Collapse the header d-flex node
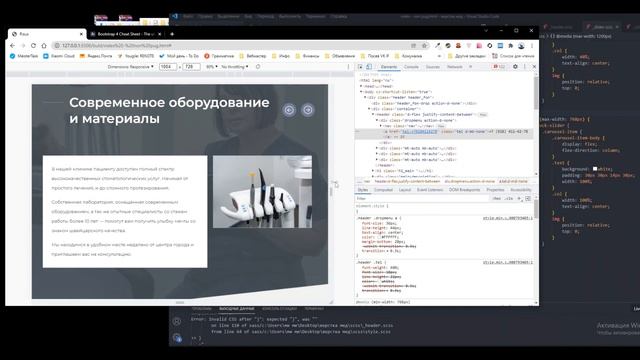 [373, 115]
